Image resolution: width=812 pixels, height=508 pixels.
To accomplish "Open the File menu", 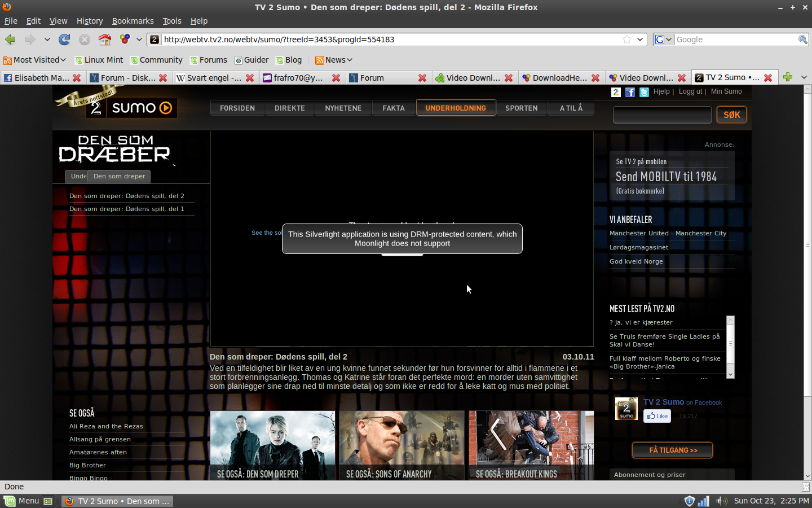I will click(11, 21).
